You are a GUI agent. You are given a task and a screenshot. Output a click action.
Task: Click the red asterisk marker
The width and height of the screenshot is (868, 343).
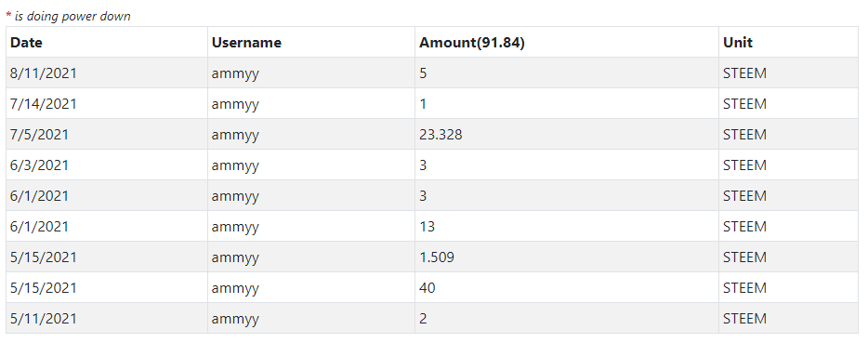(8, 15)
